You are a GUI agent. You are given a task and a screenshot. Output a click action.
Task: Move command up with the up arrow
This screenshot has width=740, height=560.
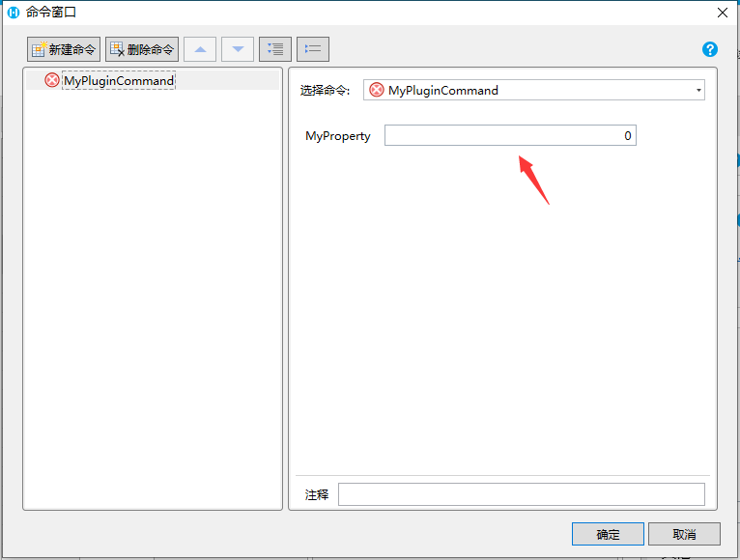[200, 49]
